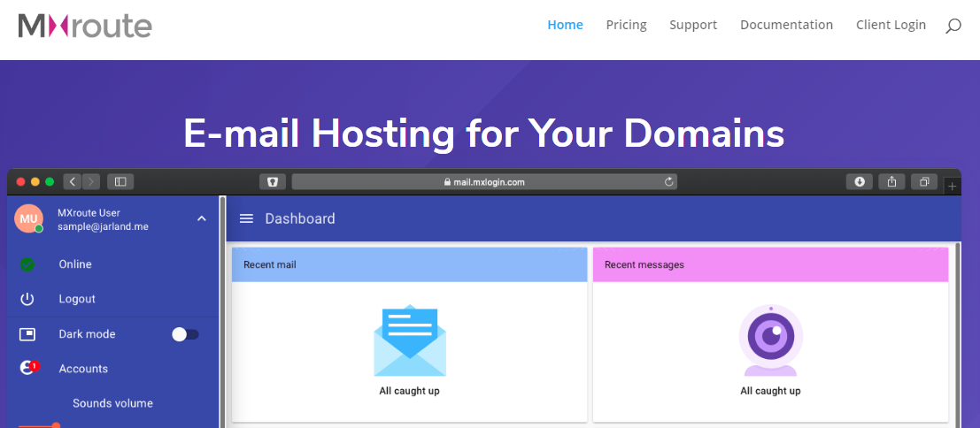Click the MU user avatar
Viewport: 980px width, 428px height.
tap(28, 218)
